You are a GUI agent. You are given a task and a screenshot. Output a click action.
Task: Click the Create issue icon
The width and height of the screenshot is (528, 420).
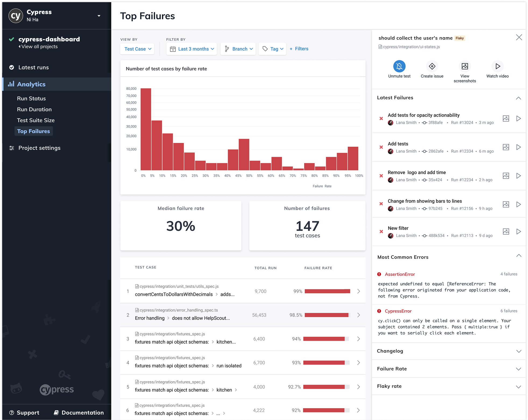[432, 66]
